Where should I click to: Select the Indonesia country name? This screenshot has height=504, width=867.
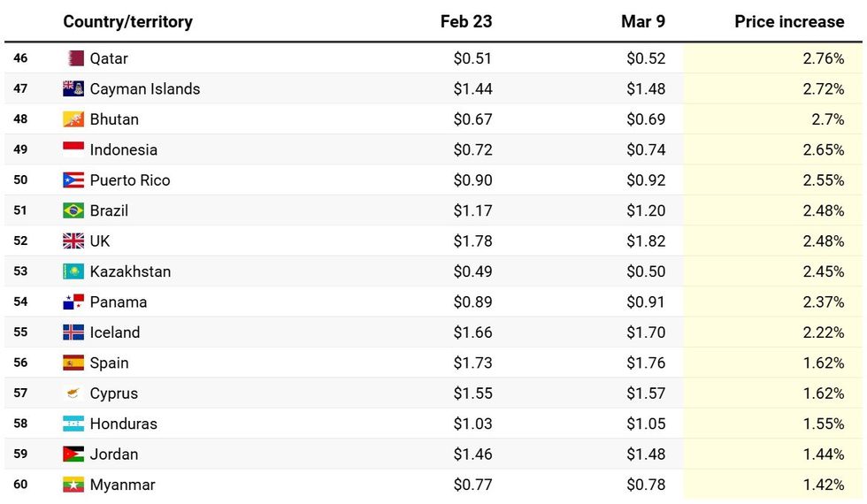point(124,149)
